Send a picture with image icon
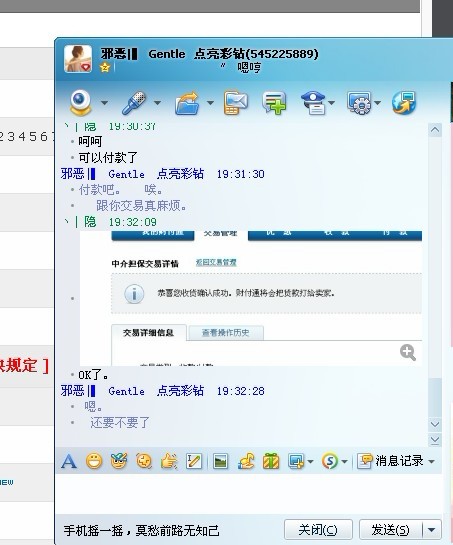The width and height of the screenshot is (453, 545). (220, 462)
